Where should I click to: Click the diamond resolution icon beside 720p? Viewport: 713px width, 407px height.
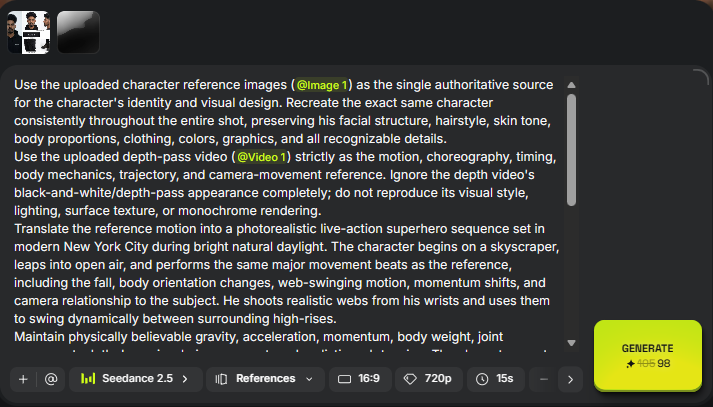[410, 379]
